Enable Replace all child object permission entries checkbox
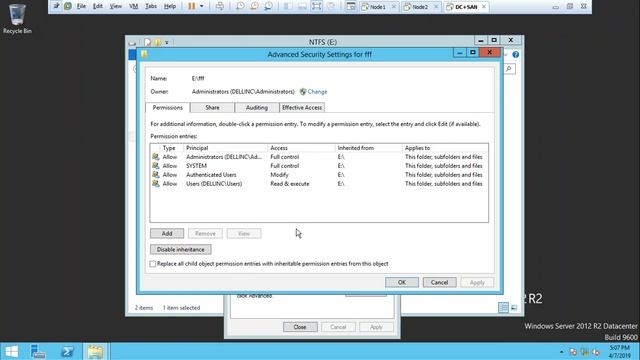The width and height of the screenshot is (640, 360). (x=153, y=264)
